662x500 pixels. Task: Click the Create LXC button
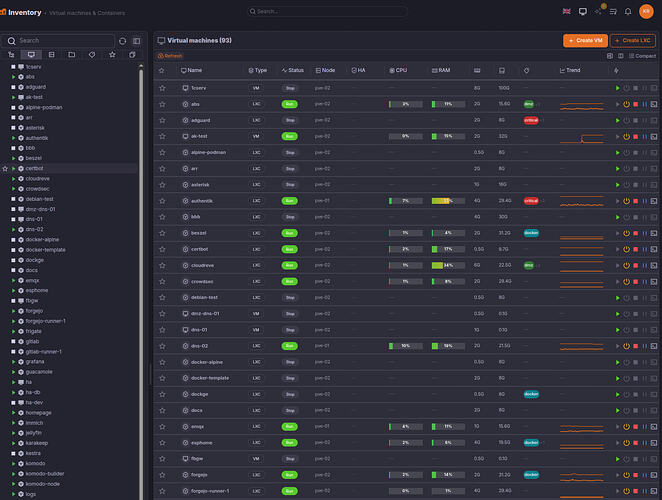(632, 40)
